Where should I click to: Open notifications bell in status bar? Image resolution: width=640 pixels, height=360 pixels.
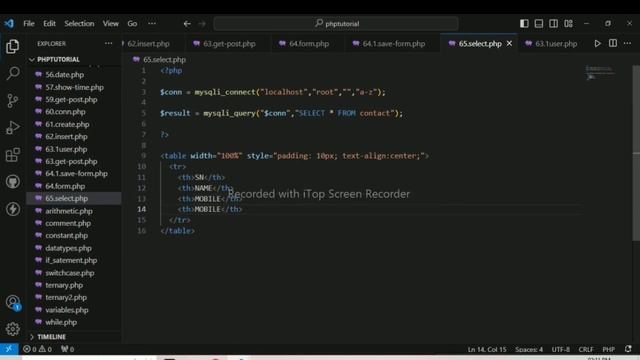[628, 349]
